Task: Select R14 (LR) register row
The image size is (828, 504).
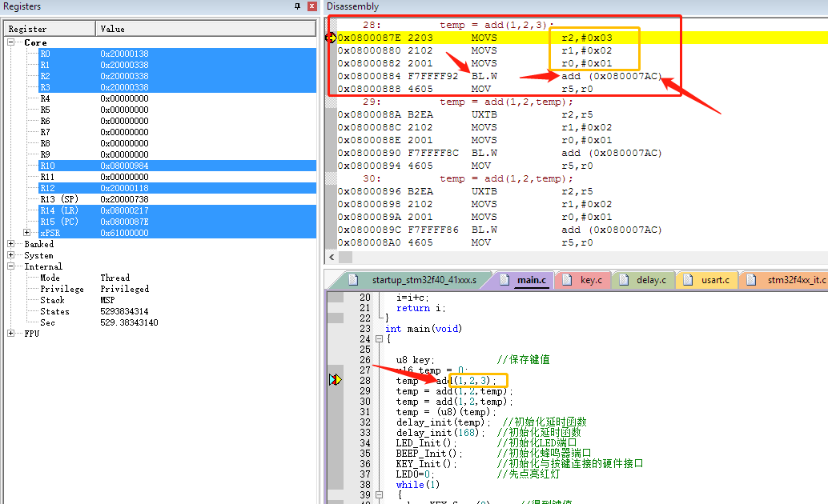Action: (x=178, y=210)
